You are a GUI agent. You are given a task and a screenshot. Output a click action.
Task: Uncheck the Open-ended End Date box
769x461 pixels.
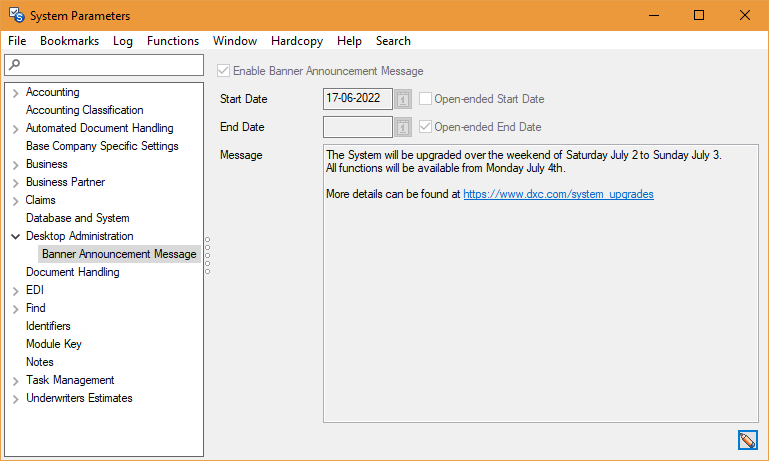pos(426,127)
